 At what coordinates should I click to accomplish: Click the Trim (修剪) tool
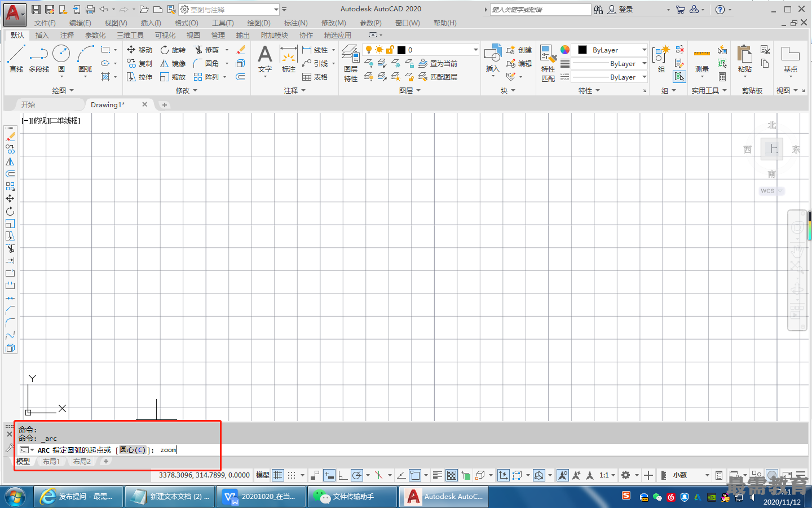click(x=206, y=50)
